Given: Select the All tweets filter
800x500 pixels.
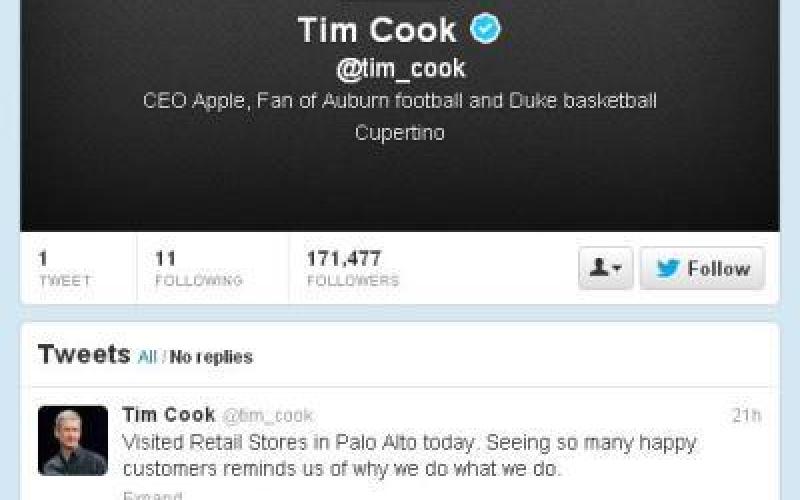Looking at the screenshot, I should point(147,356).
